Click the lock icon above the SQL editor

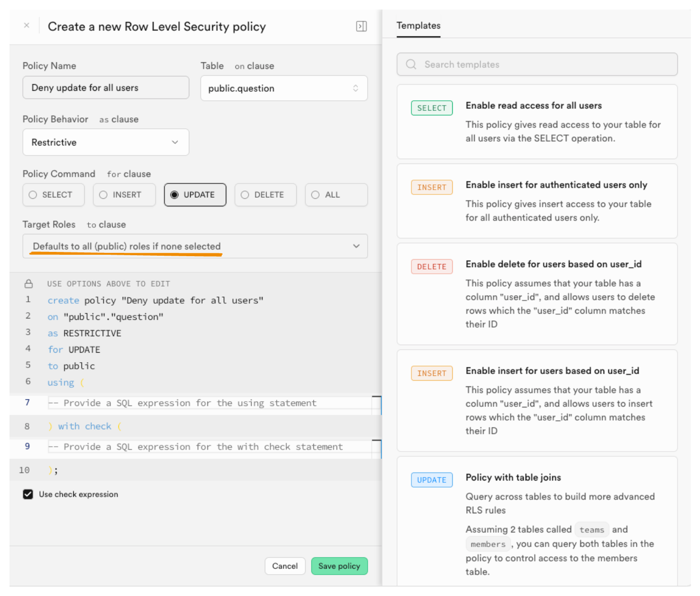point(29,284)
